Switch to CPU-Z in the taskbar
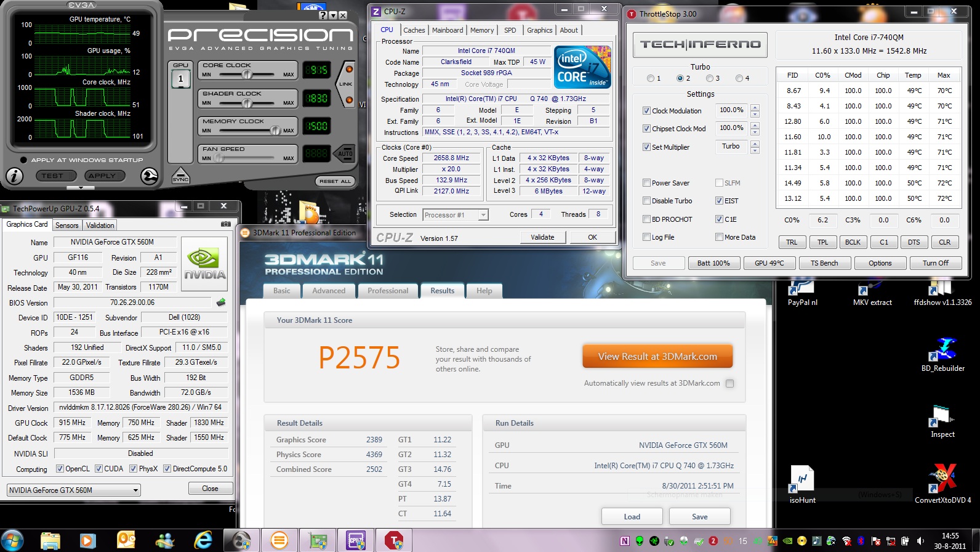Viewport: 980px width, 552px height. pyautogui.click(x=356, y=541)
